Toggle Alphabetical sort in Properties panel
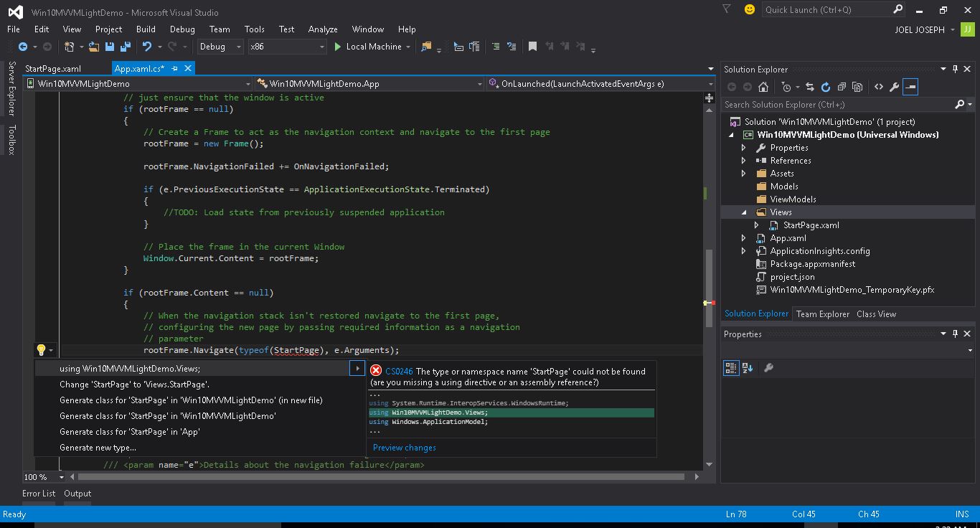The image size is (980, 528). point(748,368)
